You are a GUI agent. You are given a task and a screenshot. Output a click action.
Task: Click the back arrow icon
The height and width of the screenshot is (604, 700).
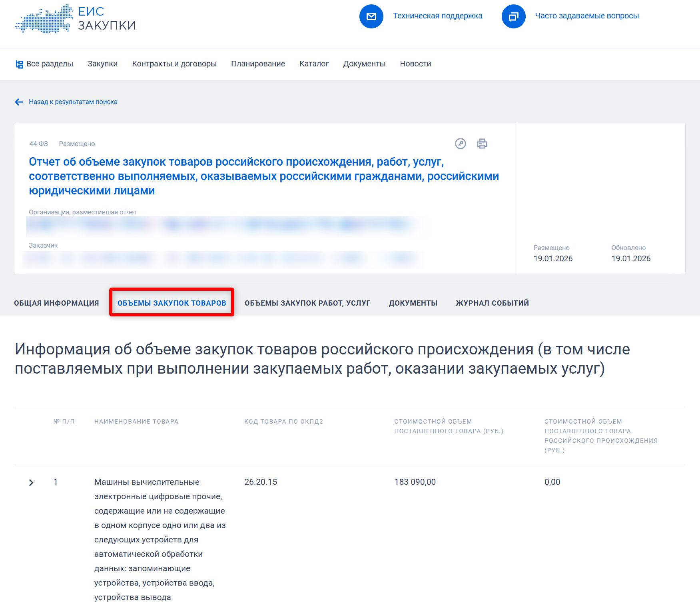point(18,102)
